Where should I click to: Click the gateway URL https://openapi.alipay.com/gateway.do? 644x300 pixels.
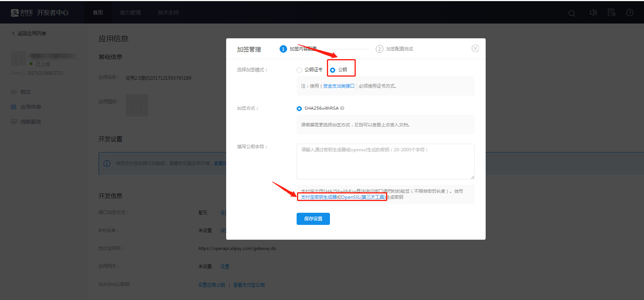(237, 248)
